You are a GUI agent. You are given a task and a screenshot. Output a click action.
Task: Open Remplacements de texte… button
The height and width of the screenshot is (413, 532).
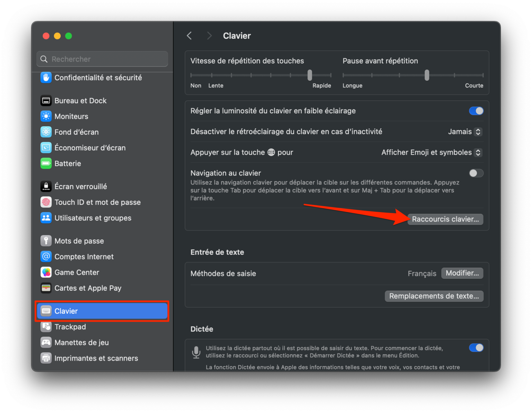click(x=434, y=296)
